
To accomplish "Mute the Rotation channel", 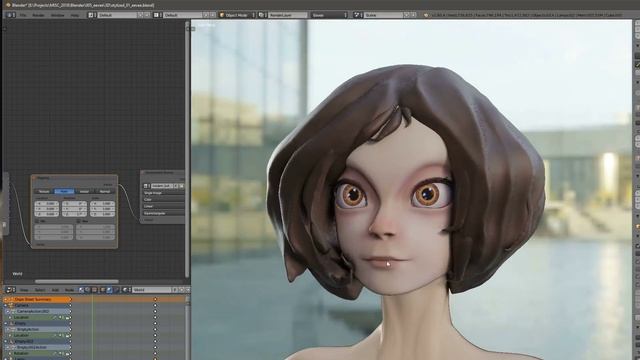I will (x=60, y=353).
